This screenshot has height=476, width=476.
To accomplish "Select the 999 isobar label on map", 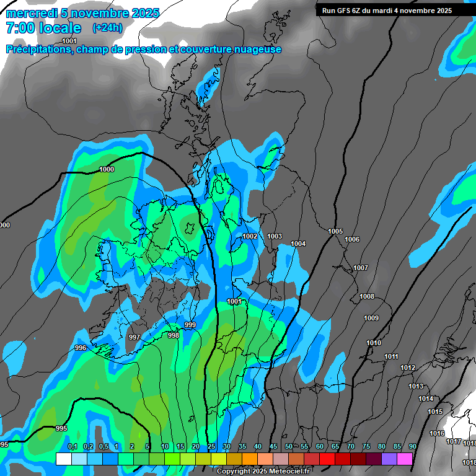I will pos(190,325).
